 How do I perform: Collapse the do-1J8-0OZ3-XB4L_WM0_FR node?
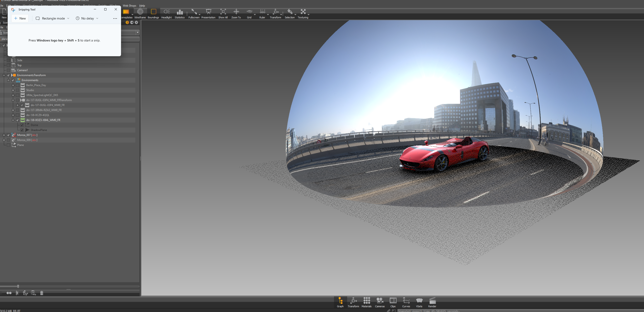pyautogui.click(x=13, y=120)
